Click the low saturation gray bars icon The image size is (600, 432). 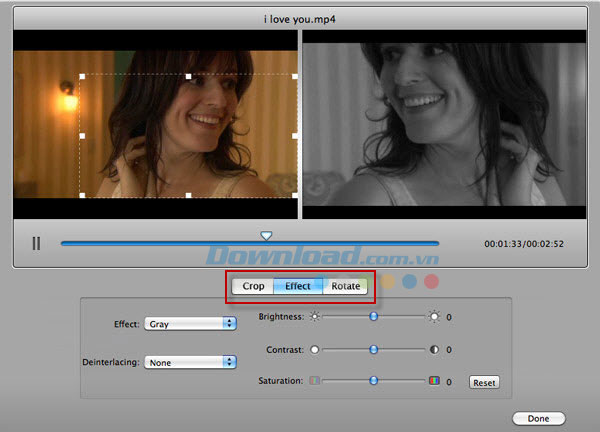[x=315, y=381]
